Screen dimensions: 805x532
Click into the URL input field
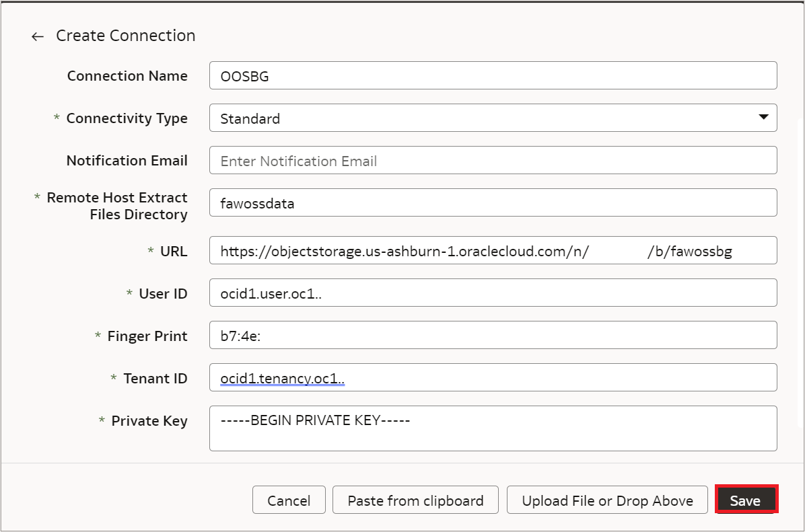tap(493, 252)
